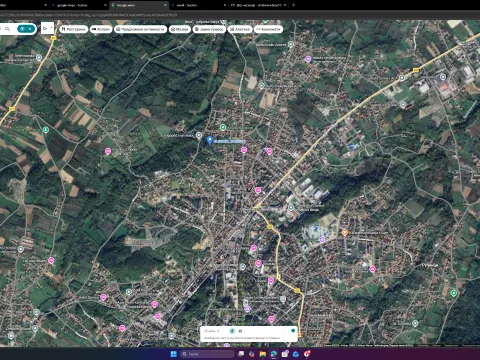Viewport: 480px width, 360px height.
Task: Click the Microsoft Edge taskbar icon
Action: click(274, 354)
